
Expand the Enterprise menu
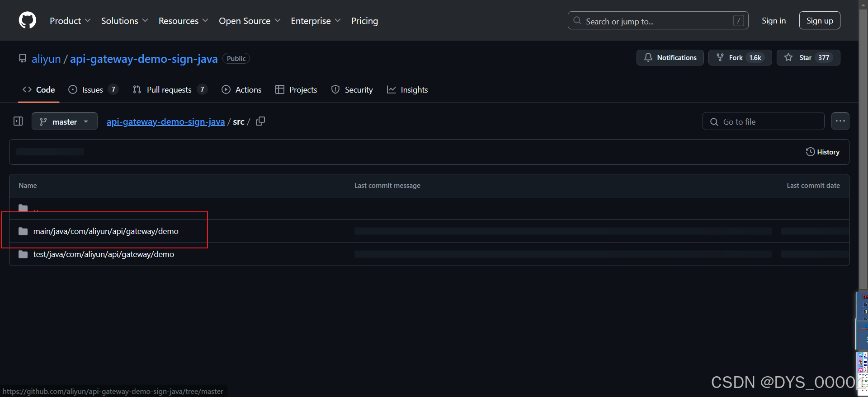[316, 21]
